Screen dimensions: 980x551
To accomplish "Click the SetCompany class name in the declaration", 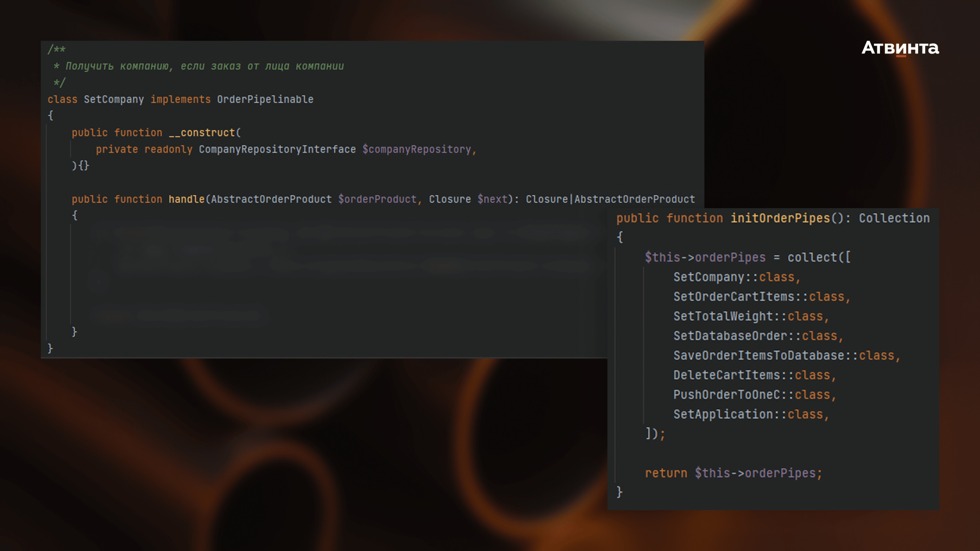I will click(114, 100).
